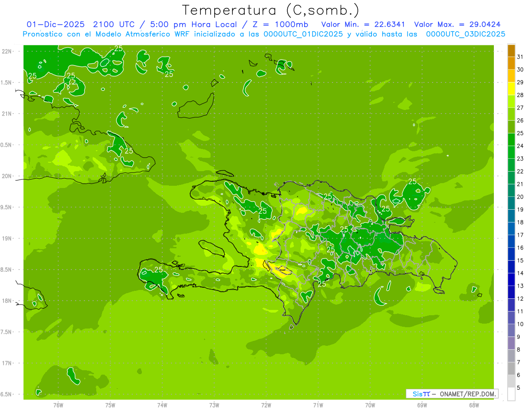
Task: Click the '74W' longitude axis label
Action: [162, 405]
